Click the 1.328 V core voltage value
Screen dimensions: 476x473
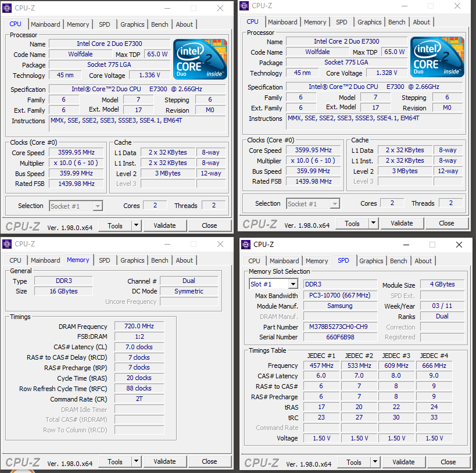tap(386, 73)
